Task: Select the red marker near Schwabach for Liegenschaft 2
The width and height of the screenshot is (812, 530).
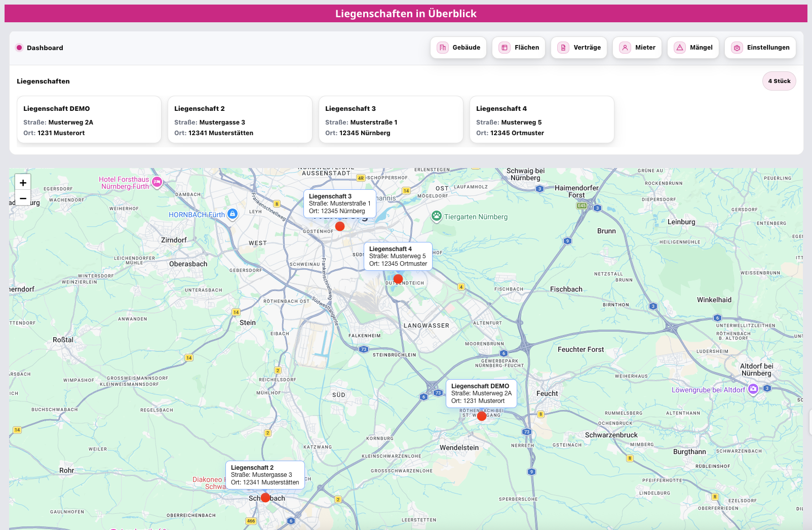Action: [x=265, y=498]
